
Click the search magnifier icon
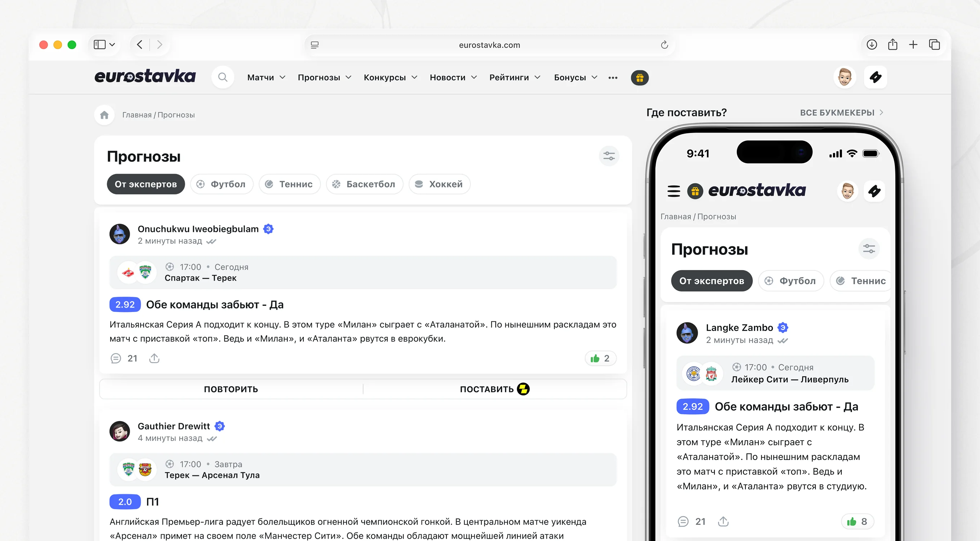pyautogui.click(x=223, y=77)
